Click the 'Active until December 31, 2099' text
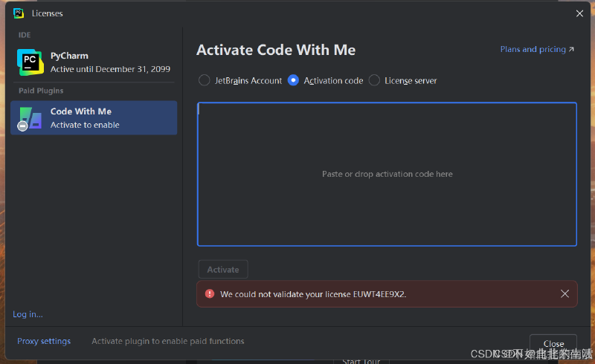Image resolution: width=595 pixels, height=364 pixels. coord(110,69)
